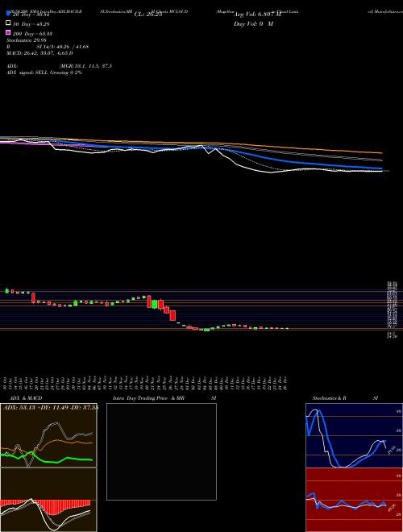Image resolution: width=403 pixels, height=532 pixels.
Task: Select the RSI 14/3 values line
Action: click(48, 47)
